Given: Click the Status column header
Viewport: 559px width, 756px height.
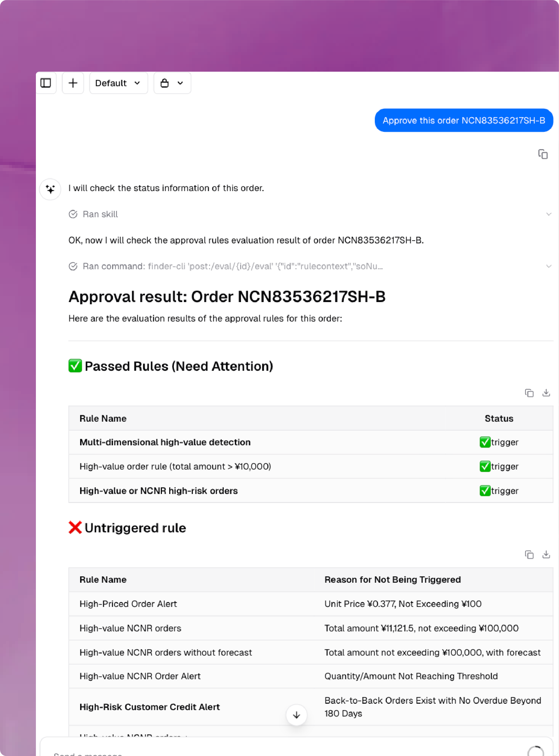Looking at the screenshot, I should pos(499,418).
